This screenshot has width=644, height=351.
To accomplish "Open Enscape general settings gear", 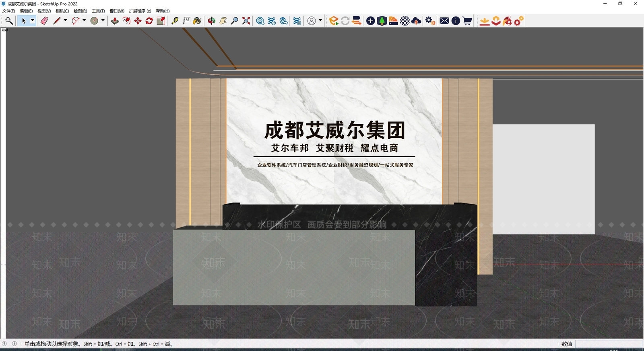I will pyautogui.click(x=430, y=21).
